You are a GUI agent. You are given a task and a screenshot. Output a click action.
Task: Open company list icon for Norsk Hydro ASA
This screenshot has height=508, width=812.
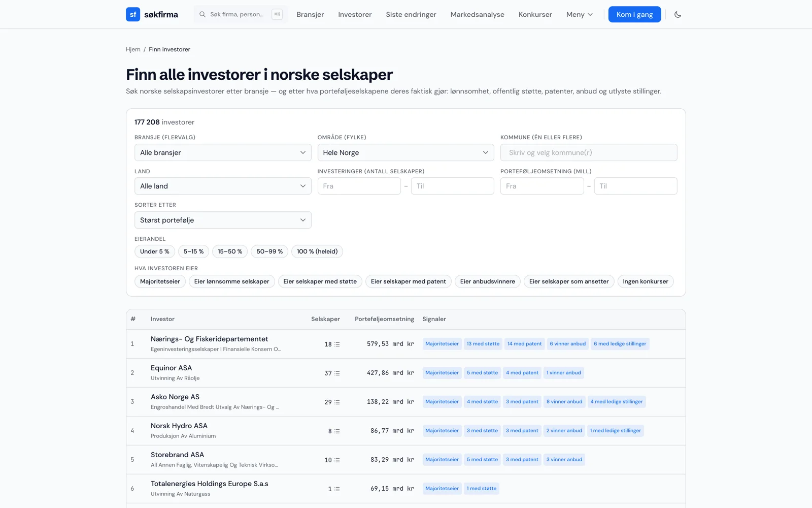pyautogui.click(x=337, y=431)
